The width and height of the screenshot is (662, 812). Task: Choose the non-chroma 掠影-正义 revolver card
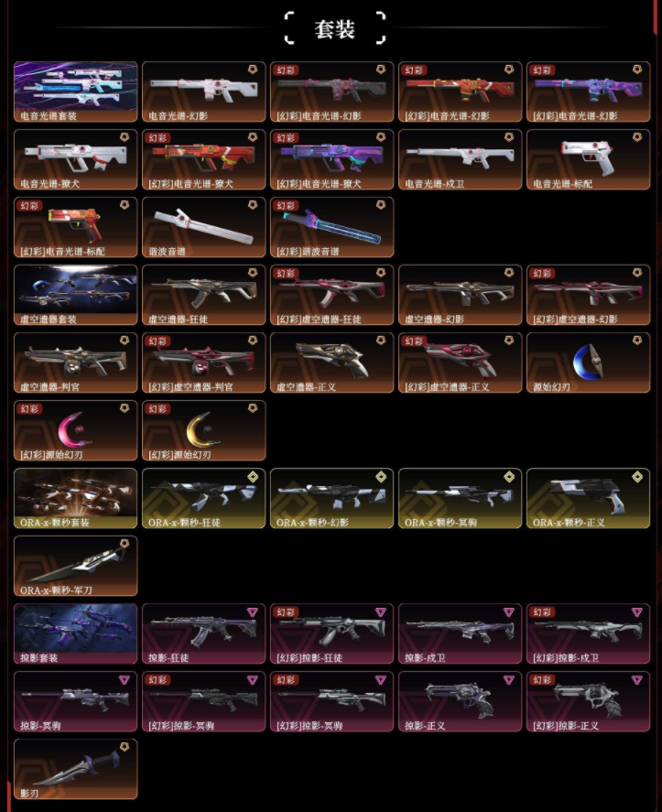[x=460, y=702]
